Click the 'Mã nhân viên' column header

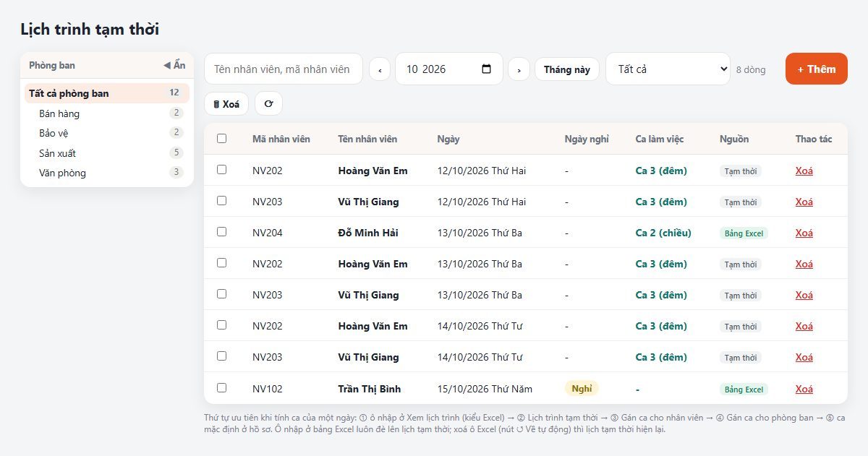tap(281, 139)
